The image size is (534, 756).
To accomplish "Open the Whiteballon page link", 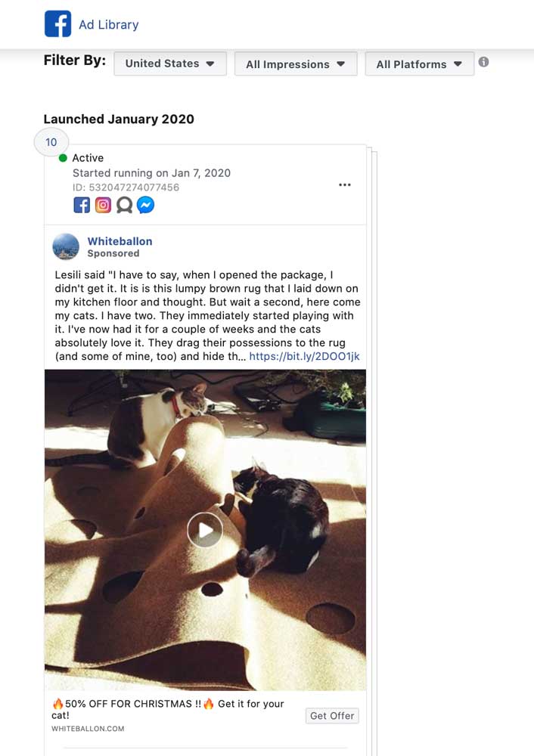I will 120,241.
